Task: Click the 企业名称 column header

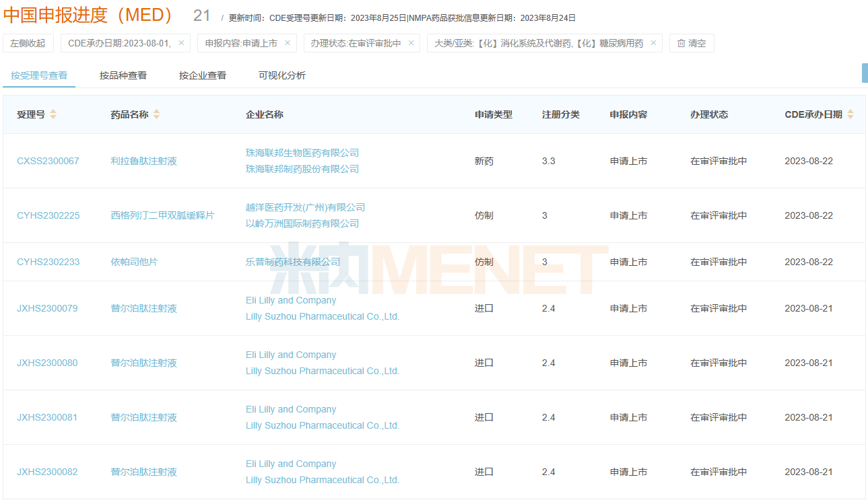Action: [265, 114]
